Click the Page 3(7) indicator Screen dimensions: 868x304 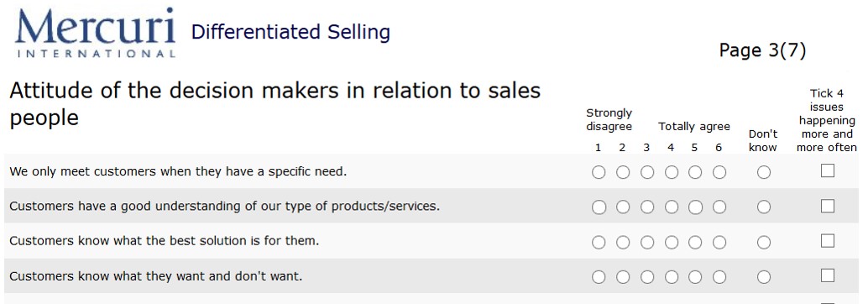coord(762,50)
